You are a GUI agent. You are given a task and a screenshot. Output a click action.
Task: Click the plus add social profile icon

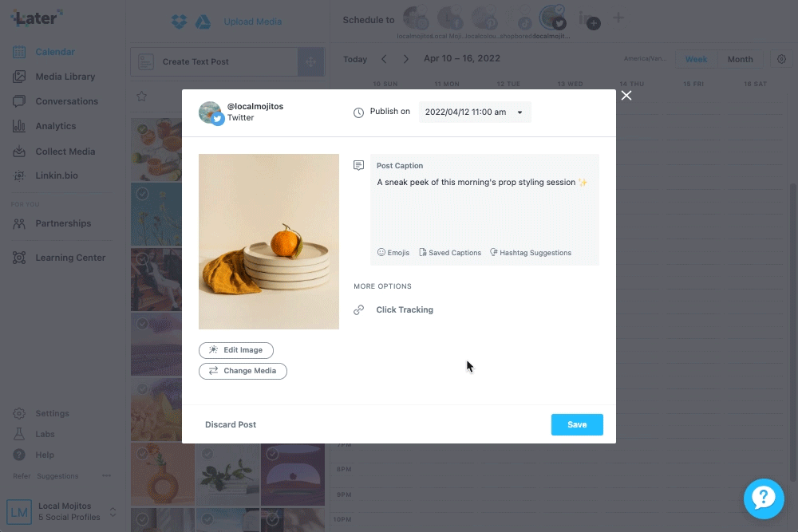618,18
